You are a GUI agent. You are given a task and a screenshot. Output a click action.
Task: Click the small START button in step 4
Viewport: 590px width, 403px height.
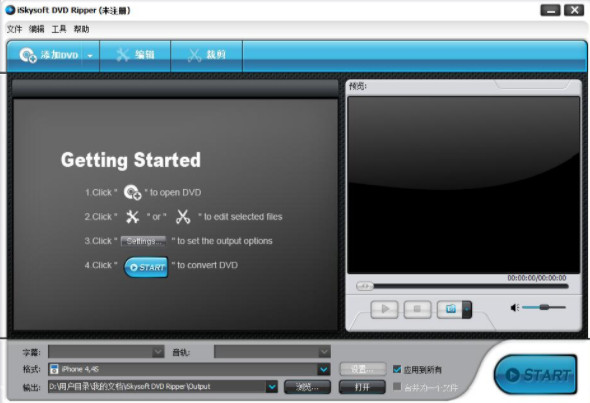pyautogui.click(x=146, y=267)
